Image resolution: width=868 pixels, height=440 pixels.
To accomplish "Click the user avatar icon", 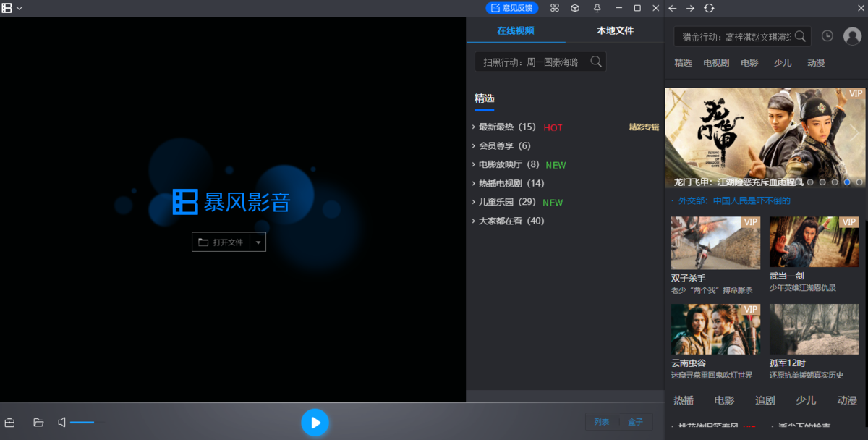I will (851, 35).
